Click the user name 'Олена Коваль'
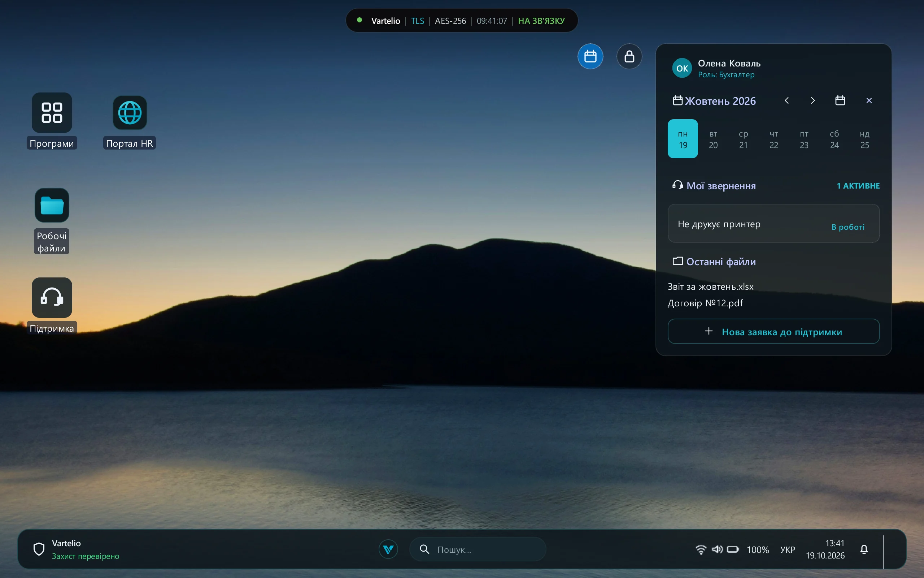 [729, 64]
